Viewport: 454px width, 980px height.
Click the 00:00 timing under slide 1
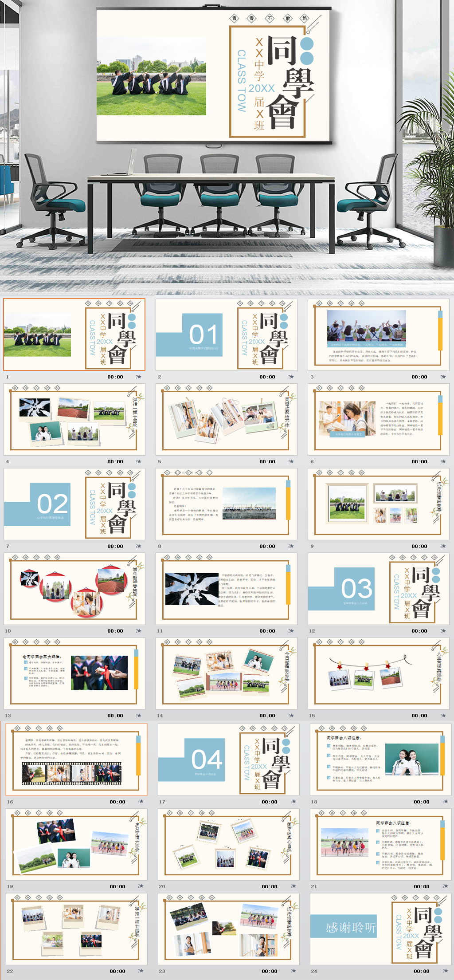click(x=115, y=377)
